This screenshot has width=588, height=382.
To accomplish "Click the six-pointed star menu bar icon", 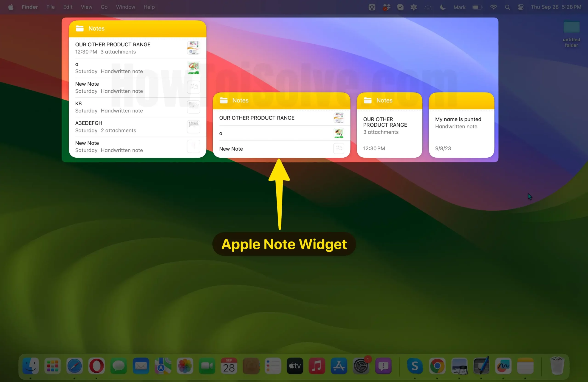I will click(x=414, y=7).
